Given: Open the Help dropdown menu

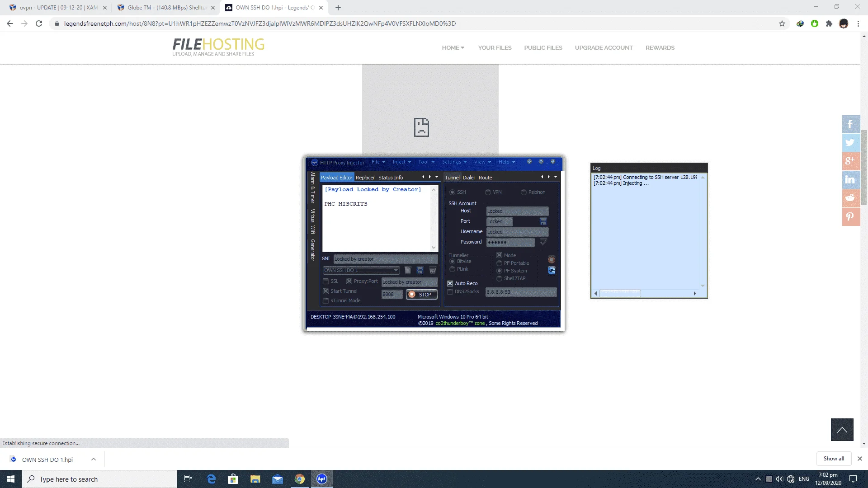Looking at the screenshot, I should click(507, 162).
